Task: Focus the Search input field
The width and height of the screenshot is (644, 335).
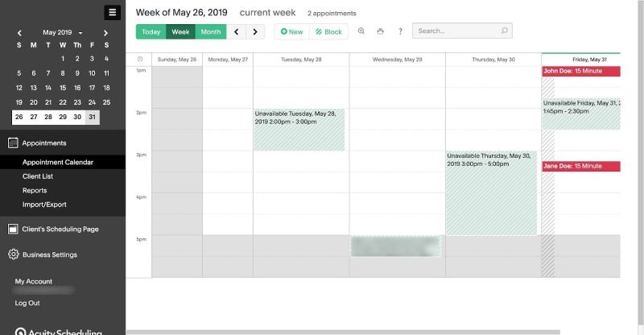Action: [x=462, y=31]
